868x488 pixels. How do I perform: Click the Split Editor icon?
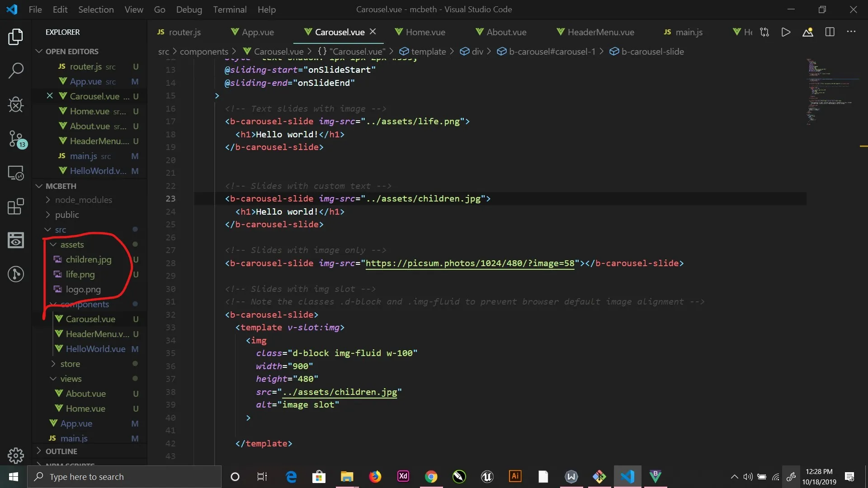(830, 32)
